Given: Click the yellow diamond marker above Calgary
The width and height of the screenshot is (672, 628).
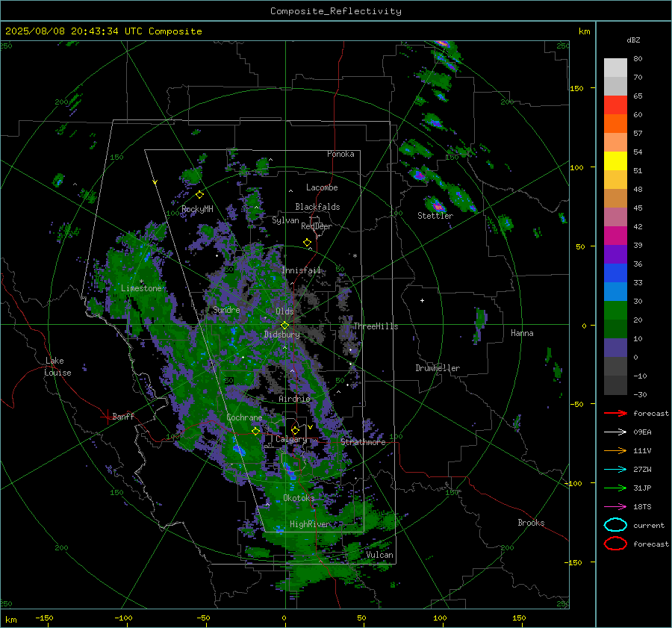Looking at the screenshot, I should point(295,430).
